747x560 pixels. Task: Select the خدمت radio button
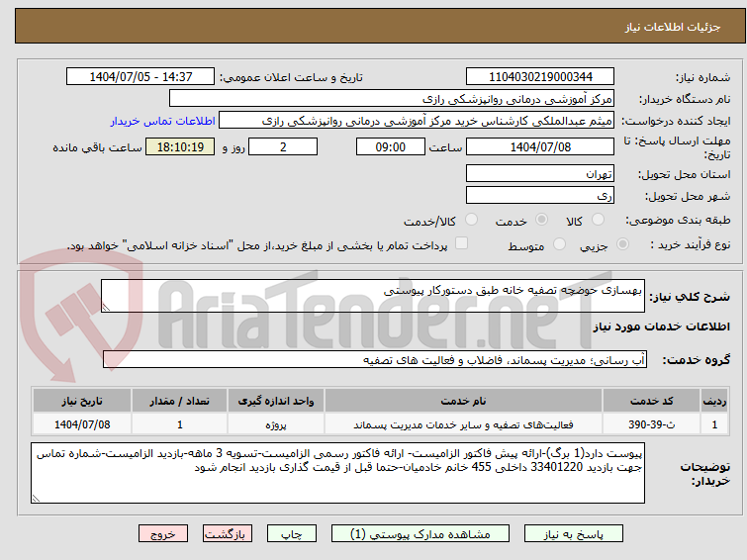click(x=541, y=220)
